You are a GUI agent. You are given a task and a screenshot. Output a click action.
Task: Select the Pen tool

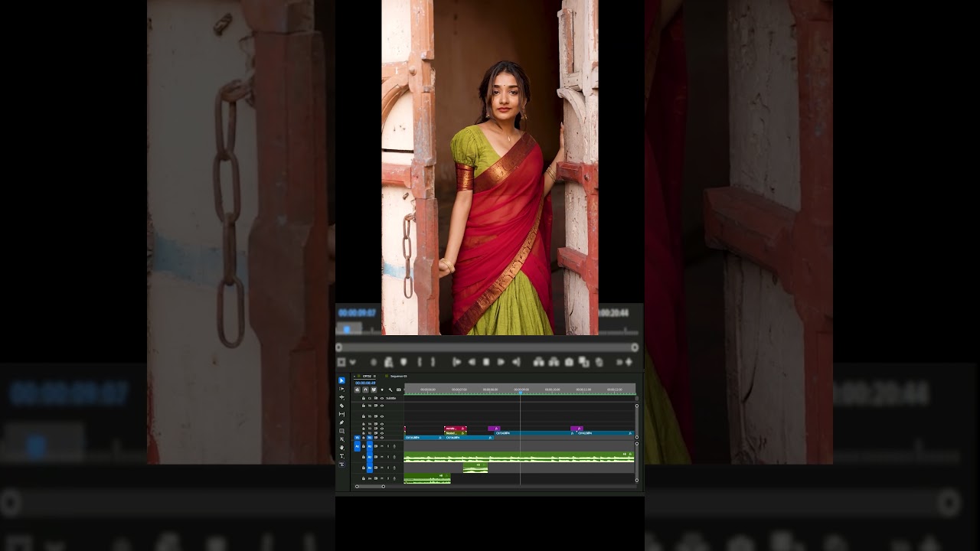pyautogui.click(x=341, y=422)
